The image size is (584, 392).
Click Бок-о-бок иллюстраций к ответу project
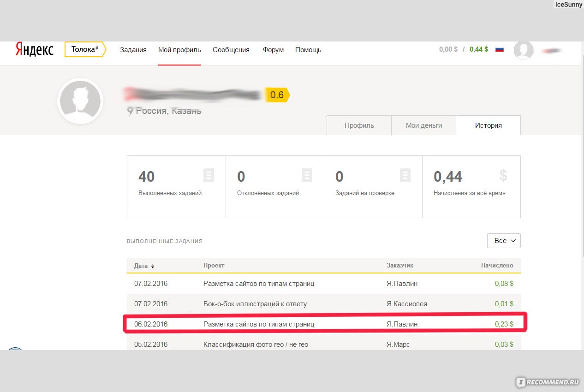[x=255, y=304]
